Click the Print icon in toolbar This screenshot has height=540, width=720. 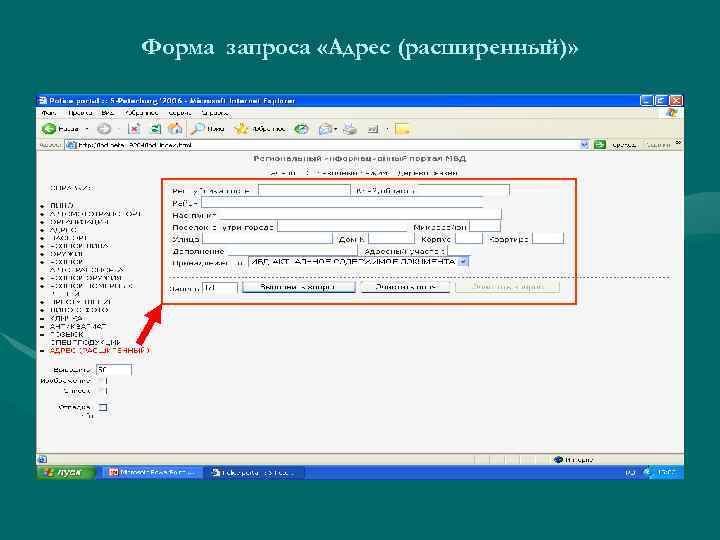click(x=349, y=129)
